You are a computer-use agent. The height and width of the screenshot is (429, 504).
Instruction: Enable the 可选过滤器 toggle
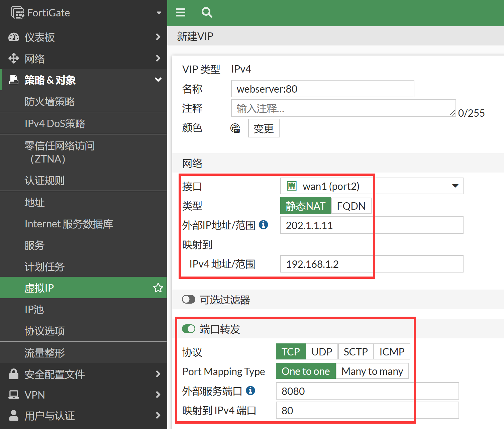pos(189,299)
